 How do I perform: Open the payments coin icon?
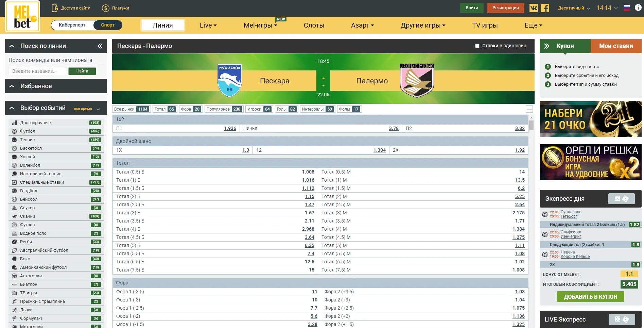(x=106, y=8)
